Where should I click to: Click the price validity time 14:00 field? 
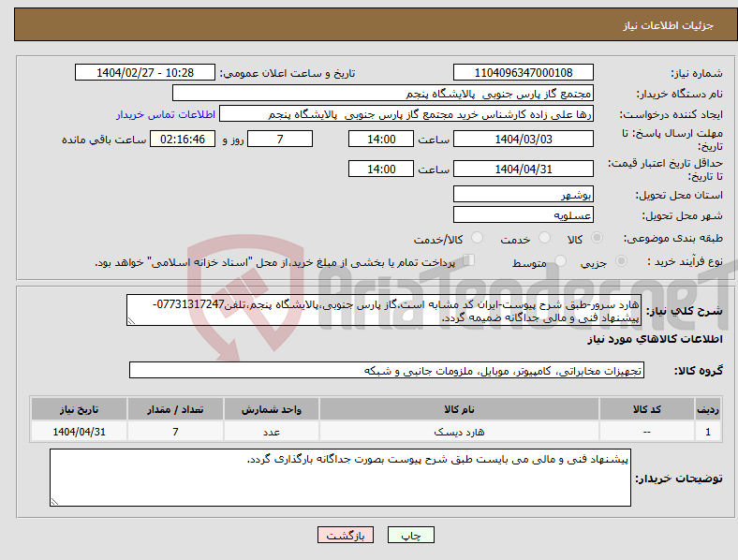pos(381,169)
